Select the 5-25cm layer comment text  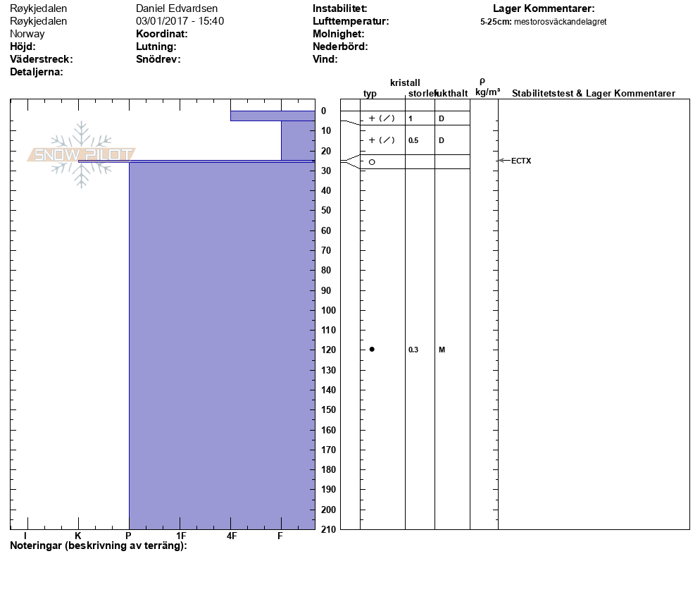tap(543, 22)
